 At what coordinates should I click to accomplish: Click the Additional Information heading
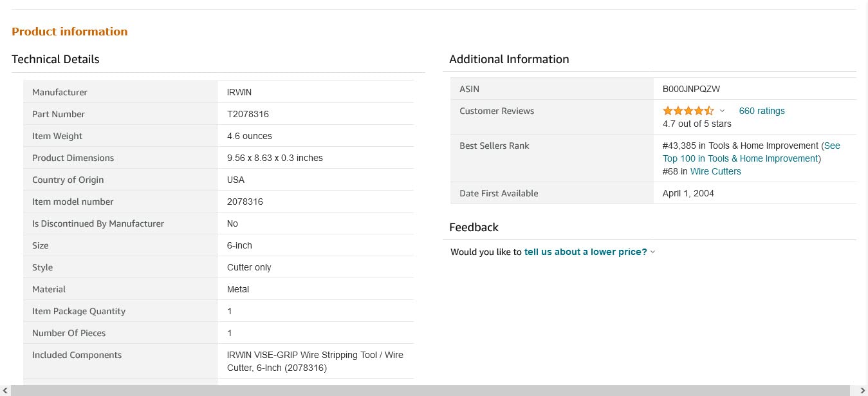tap(509, 59)
